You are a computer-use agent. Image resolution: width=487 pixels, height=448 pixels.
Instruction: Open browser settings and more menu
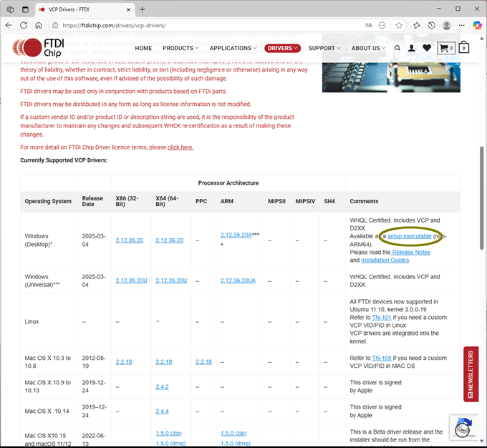click(461, 25)
